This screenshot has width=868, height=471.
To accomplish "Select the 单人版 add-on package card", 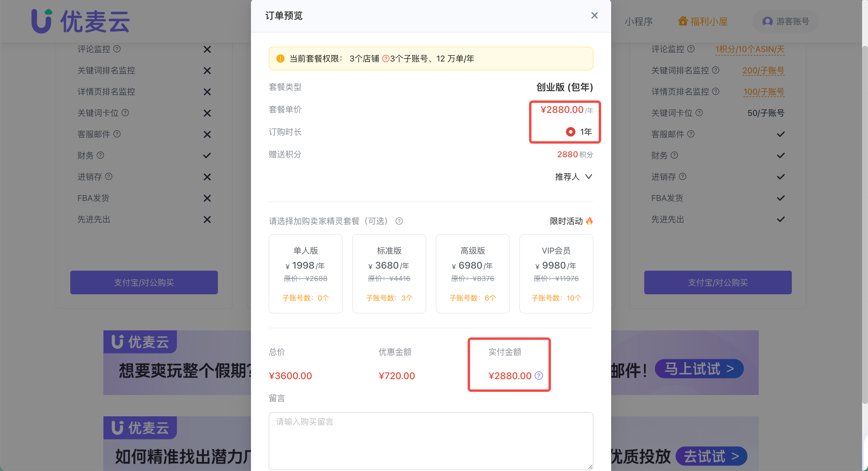I will point(305,273).
